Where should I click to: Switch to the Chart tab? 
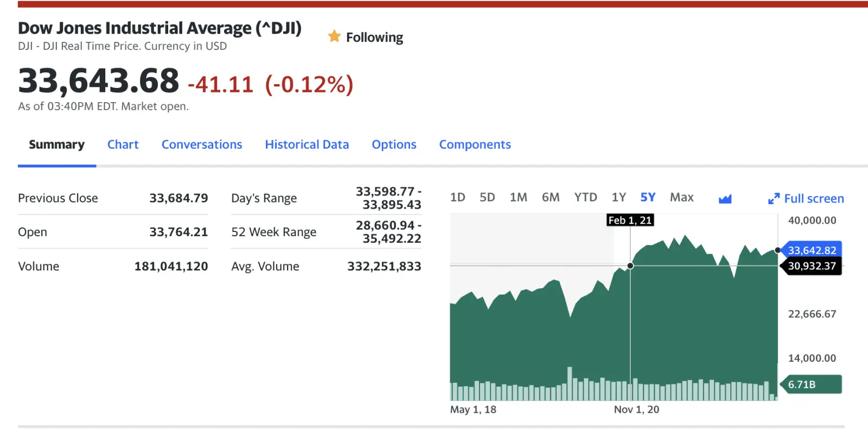click(123, 144)
